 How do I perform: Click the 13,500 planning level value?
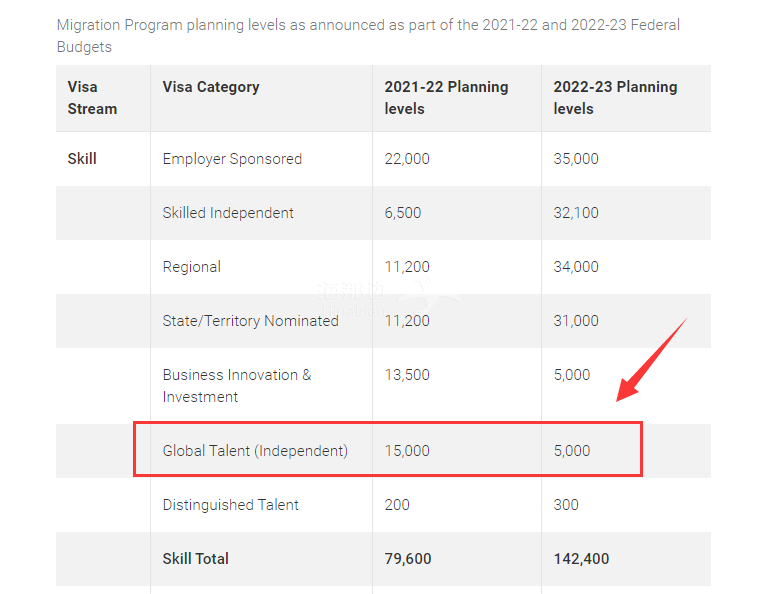pos(407,375)
